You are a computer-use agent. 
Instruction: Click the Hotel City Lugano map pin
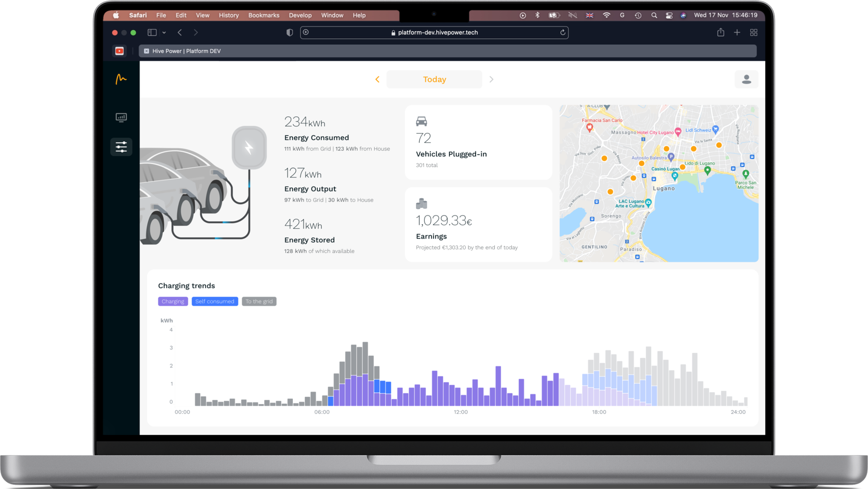[678, 132]
